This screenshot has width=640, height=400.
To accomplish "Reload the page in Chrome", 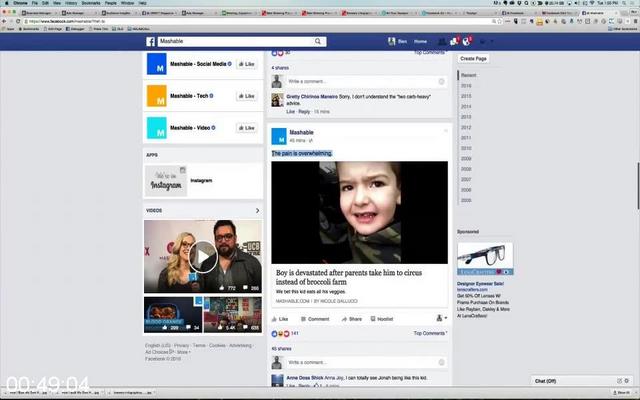I will pos(18,21).
